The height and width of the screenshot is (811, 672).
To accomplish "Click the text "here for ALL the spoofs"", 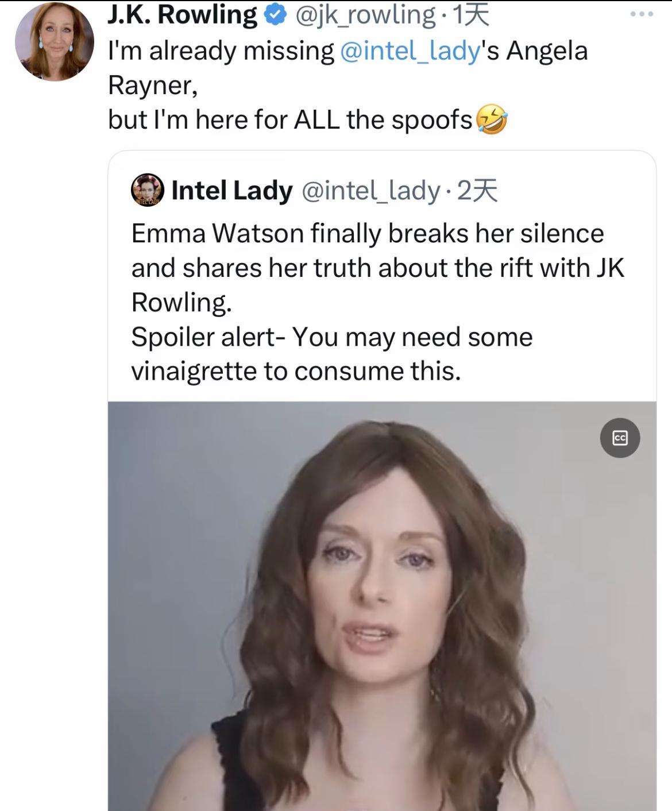I will [334, 119].
